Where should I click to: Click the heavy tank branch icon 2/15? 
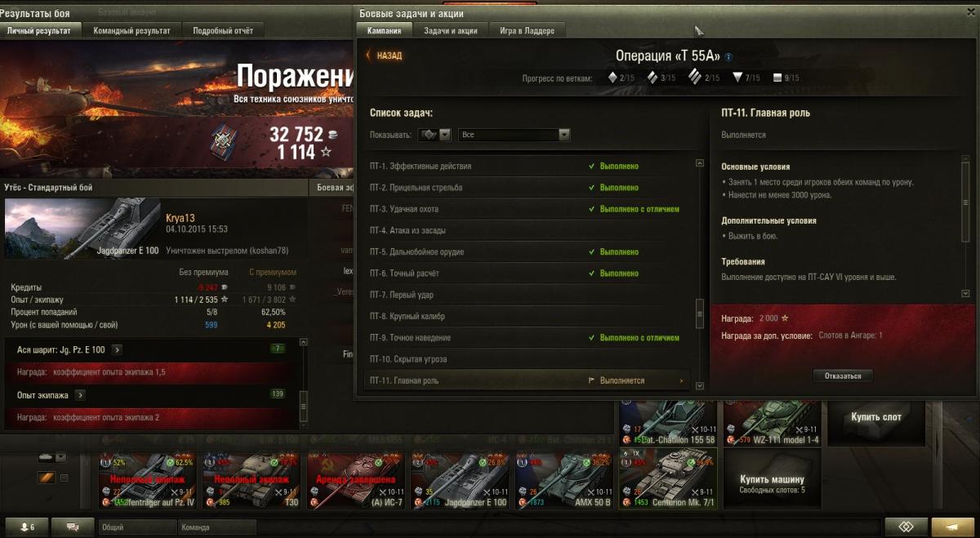point(695,78)
